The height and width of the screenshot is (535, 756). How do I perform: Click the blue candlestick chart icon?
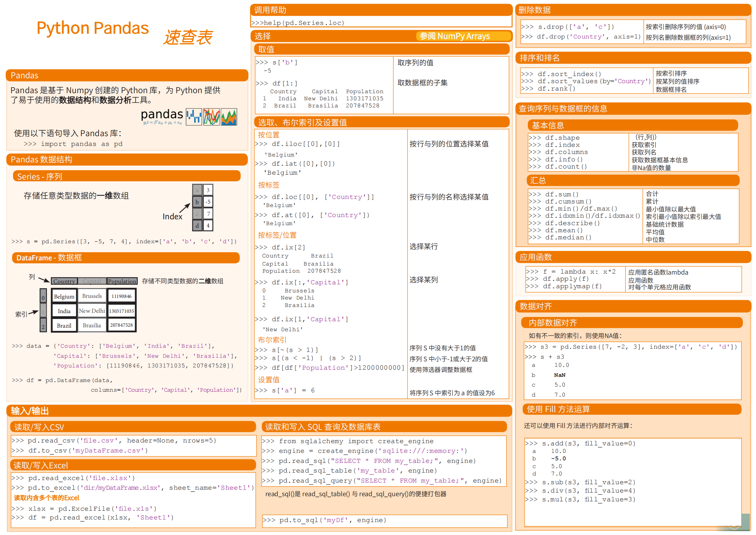pyautogui.click(x=194, y=117)
